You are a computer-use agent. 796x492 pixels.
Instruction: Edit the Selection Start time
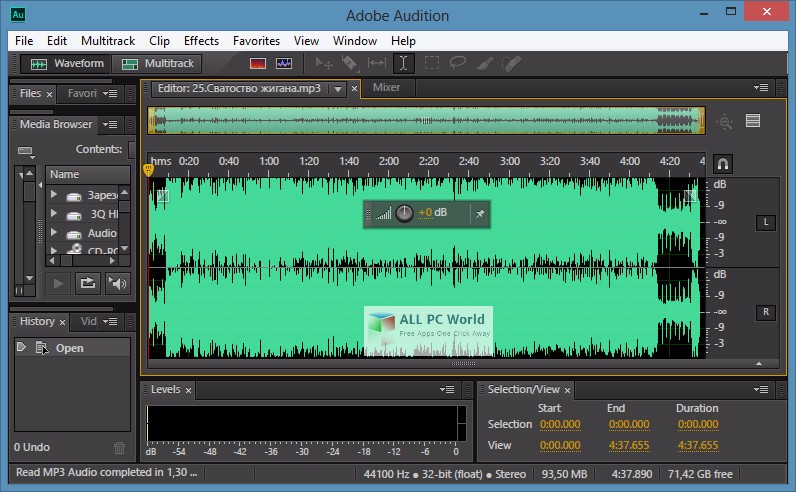click(x=560, y=424)
